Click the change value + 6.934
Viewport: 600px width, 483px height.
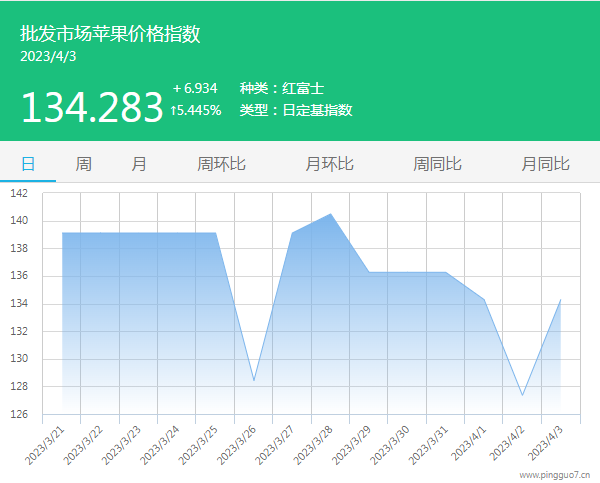coord(195,88)
